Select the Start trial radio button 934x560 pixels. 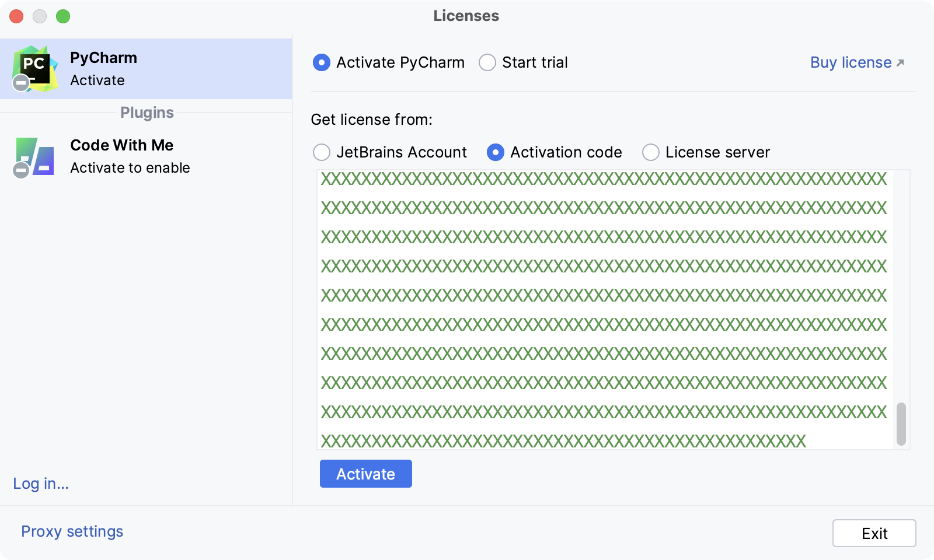click(487, 62)
